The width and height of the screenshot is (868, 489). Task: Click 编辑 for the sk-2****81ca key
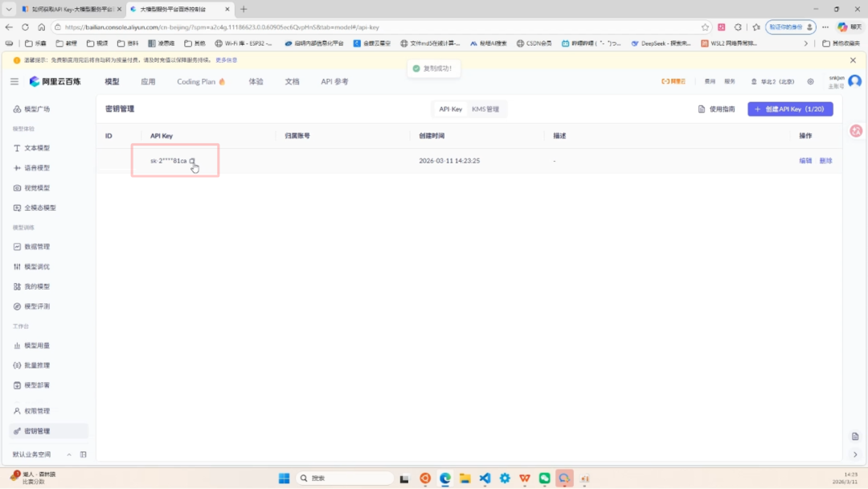pyautogui.click(x=805, y=161)
